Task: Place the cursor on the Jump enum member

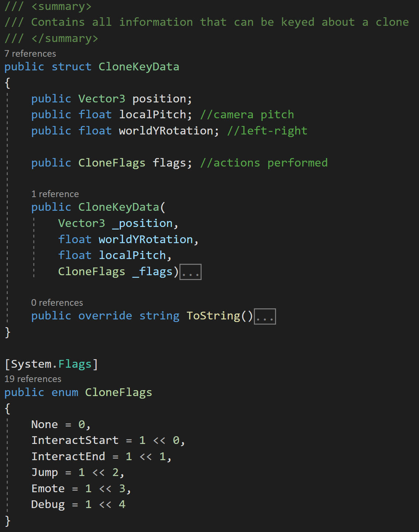Action: (45, 473)
